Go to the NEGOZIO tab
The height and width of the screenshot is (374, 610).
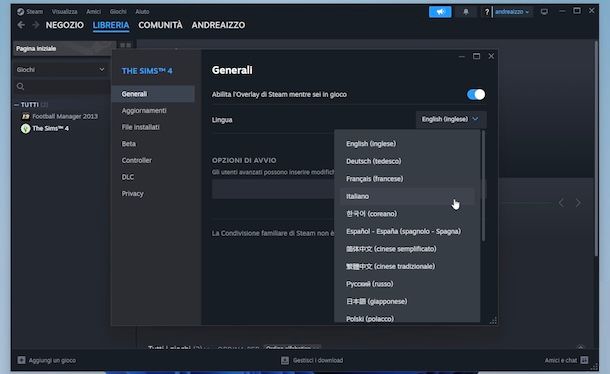(x=65, y=25)
